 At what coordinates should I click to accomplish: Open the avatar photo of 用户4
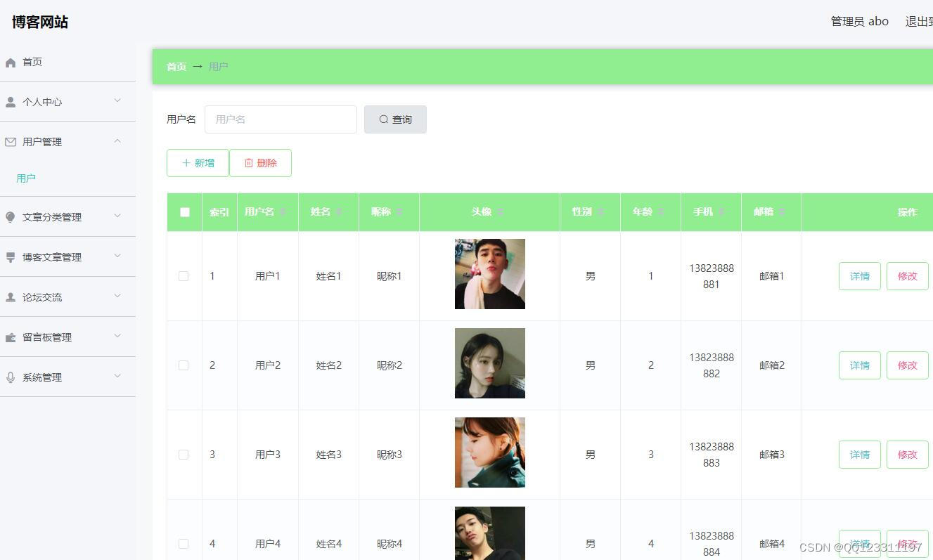pyautogui.click(x=490, y=533)
